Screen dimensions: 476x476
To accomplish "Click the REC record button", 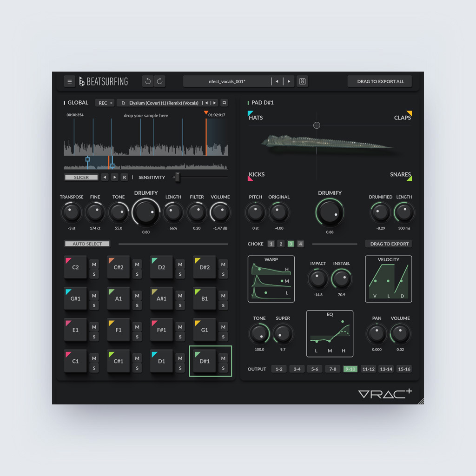I will click(105, 103).
